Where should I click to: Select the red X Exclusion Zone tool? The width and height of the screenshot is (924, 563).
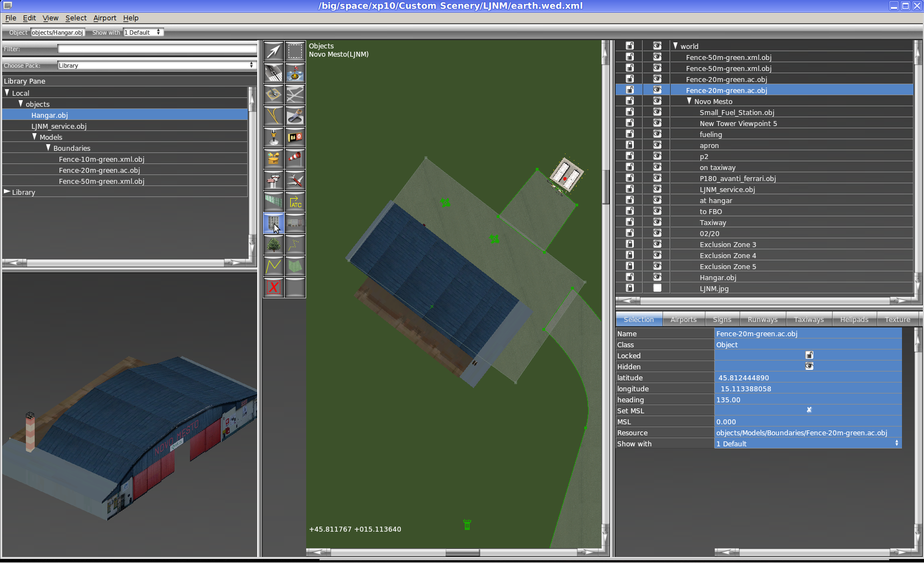click(x=274, y=287)
